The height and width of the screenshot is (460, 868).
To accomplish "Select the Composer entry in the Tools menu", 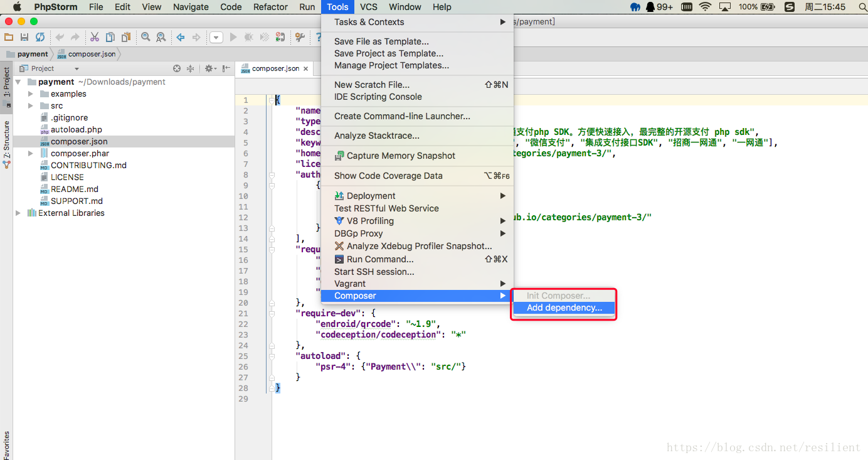I will pos(417,296).
